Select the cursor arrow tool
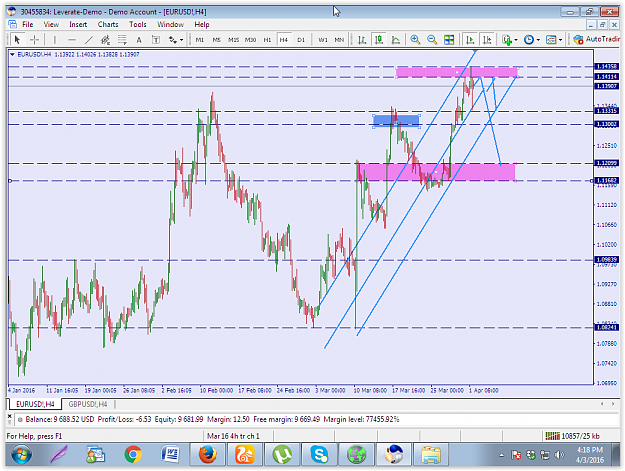The width and height of the screenshot is (625, 471). pos(17,40)
